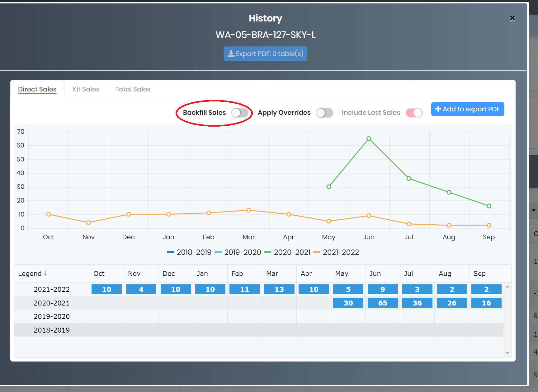Toggle 2020-2021 series in chart legend
This screenshot has width=538, height=392.
(287, 252)
